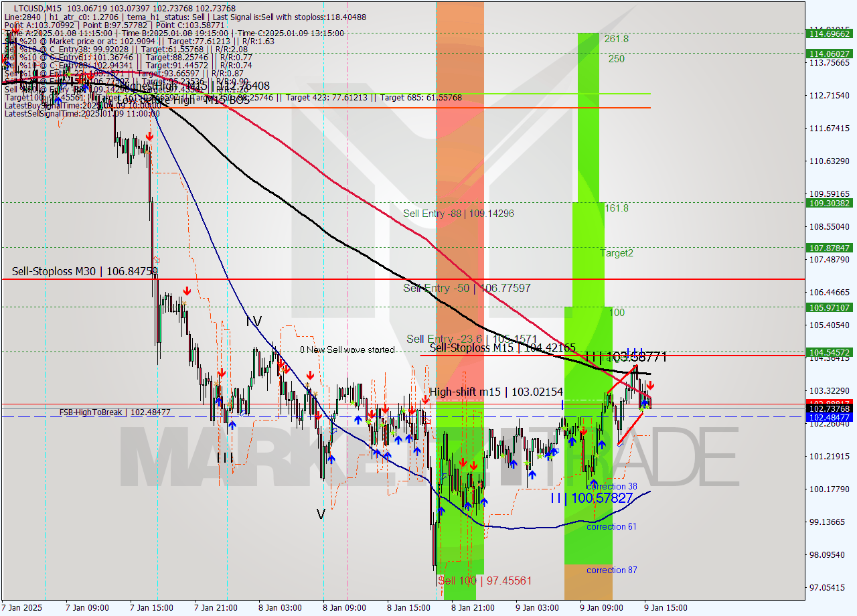Select the correction 61 label
This screenshot has width=857, height=616.
coord(612,527)
